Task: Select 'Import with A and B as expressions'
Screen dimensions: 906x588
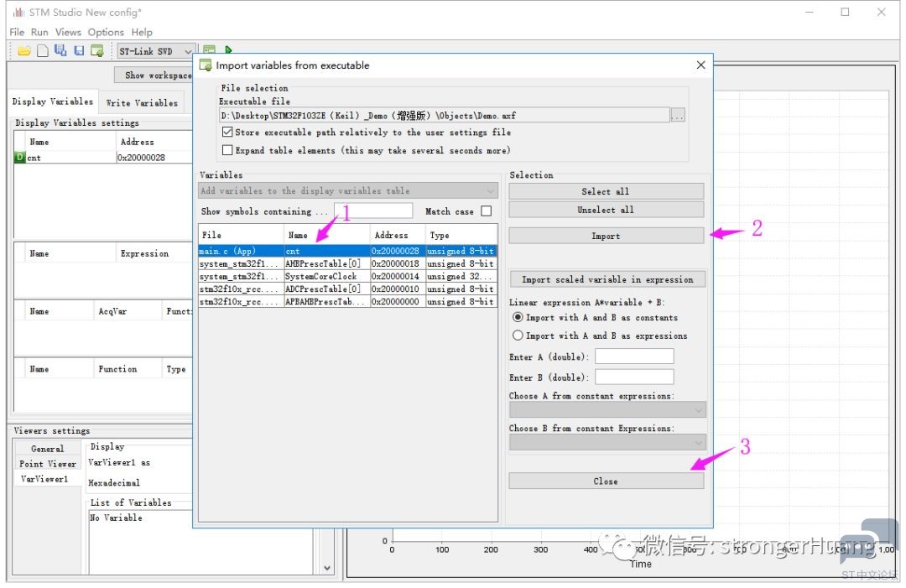Action: 518,336
